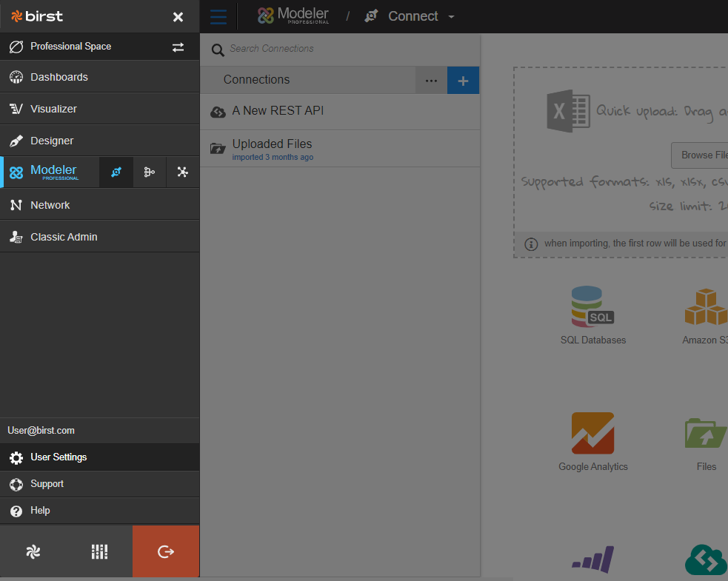Choose the green cloud connector
This screenshot has height=581, width=728.
[x=706, y=560]
